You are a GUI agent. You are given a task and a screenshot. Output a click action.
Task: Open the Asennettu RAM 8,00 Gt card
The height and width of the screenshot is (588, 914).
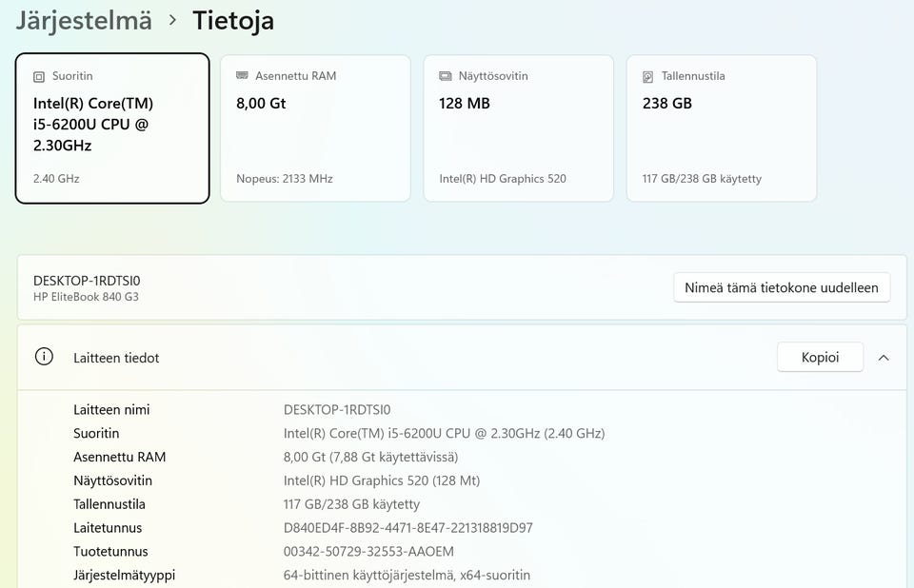(315, 128)
